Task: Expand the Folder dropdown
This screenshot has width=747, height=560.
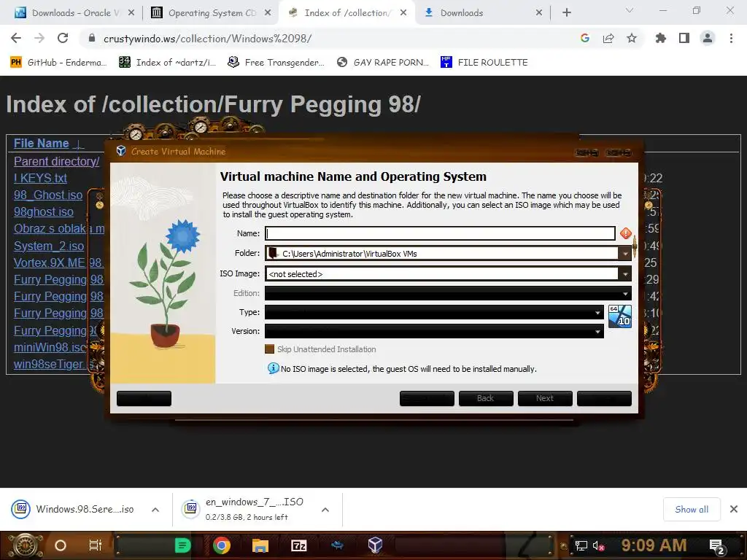Action: tap(625, 253)
